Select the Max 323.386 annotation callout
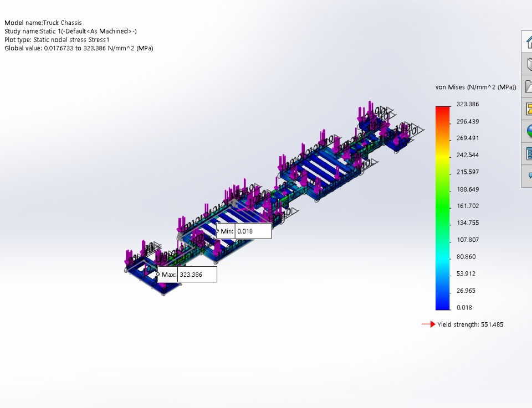Image resolution: width=532 pixels, height=408 pixels. point(187,275)
